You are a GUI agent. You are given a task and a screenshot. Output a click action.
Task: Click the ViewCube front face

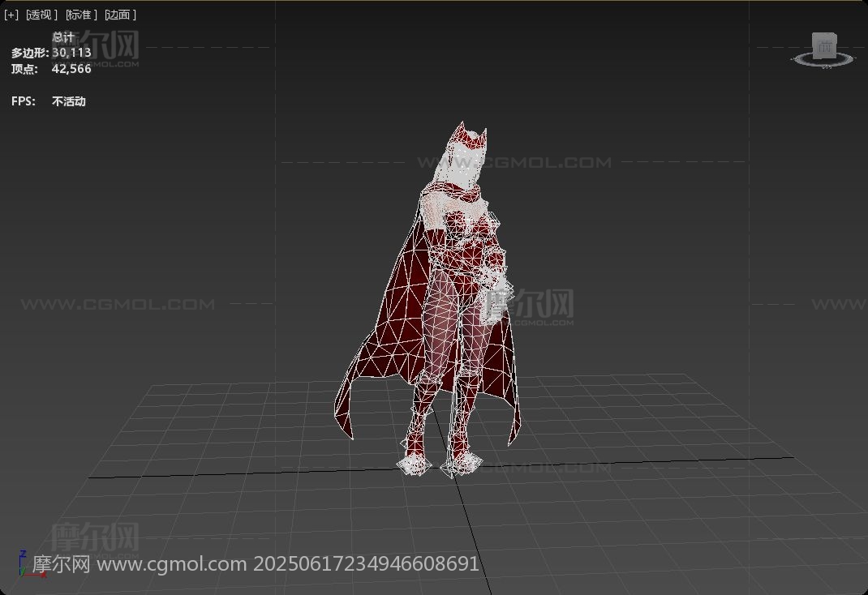(824, 46)
